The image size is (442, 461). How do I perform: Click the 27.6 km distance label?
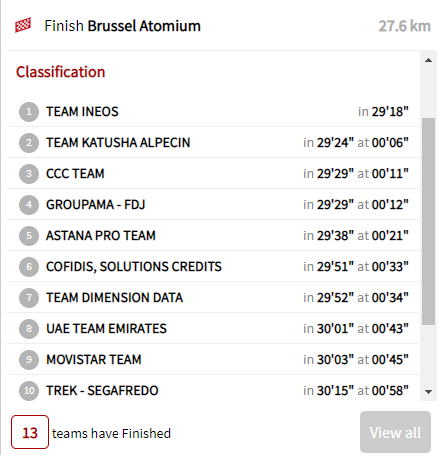[x=404, y=26]
